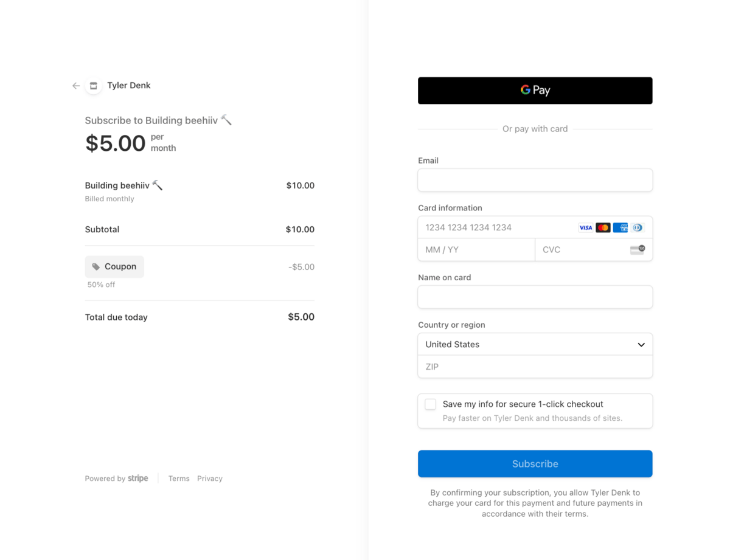Focus the Email input field

535,180
